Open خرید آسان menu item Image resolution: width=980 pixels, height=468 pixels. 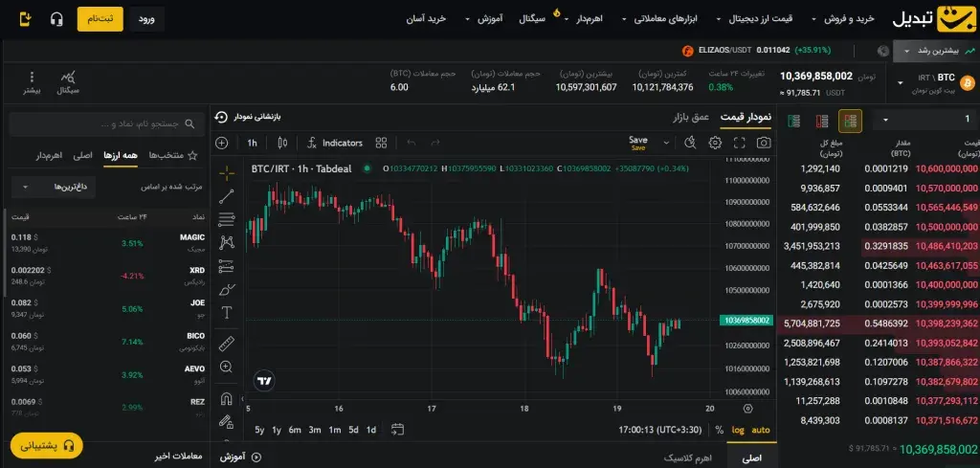(426, 19)
